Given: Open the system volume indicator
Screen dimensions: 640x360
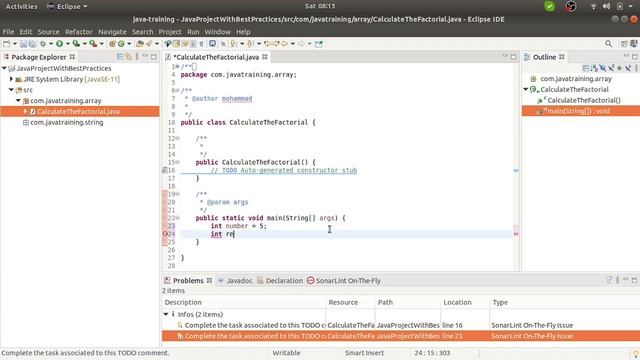Looking at the screenshot, I should (x=607, y=6).
